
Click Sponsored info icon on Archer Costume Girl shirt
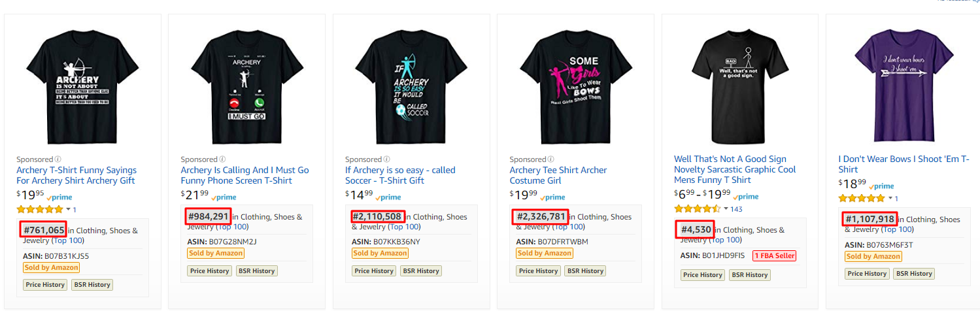point(551,159)
